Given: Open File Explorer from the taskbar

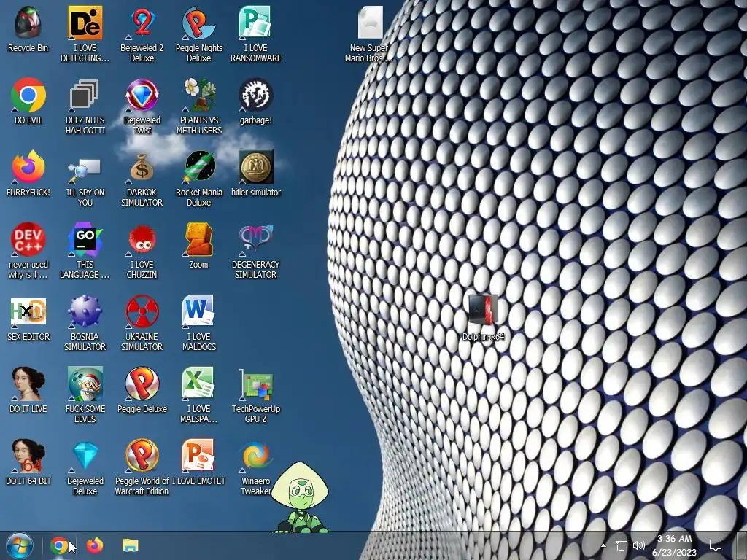Looking at the screenshot, I should (x=130, y=545).
